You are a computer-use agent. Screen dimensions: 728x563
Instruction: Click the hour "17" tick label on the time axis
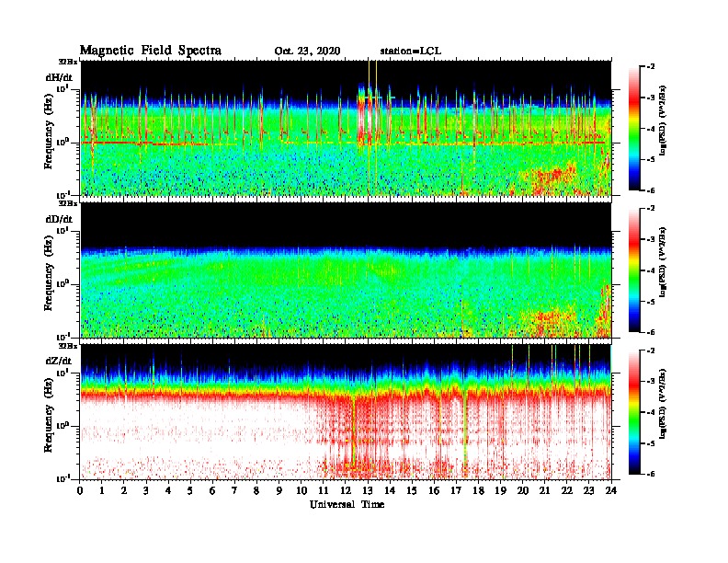(x=457, y=490)
